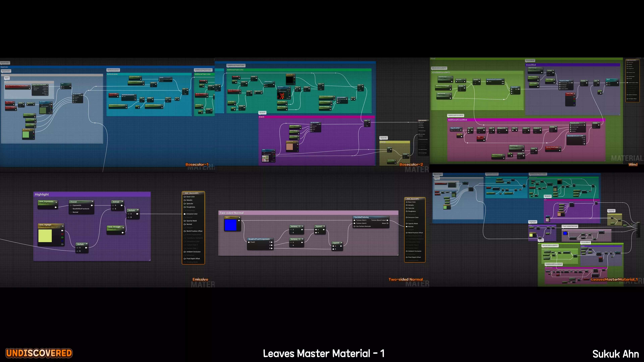Screen dimensions: 644x362
Task: Click green channel output pin of Emis_Highlight
Action: coord(62,237)
